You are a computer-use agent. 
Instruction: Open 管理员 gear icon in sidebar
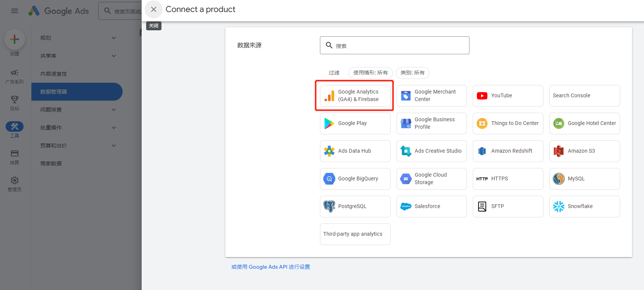[15, 184]
